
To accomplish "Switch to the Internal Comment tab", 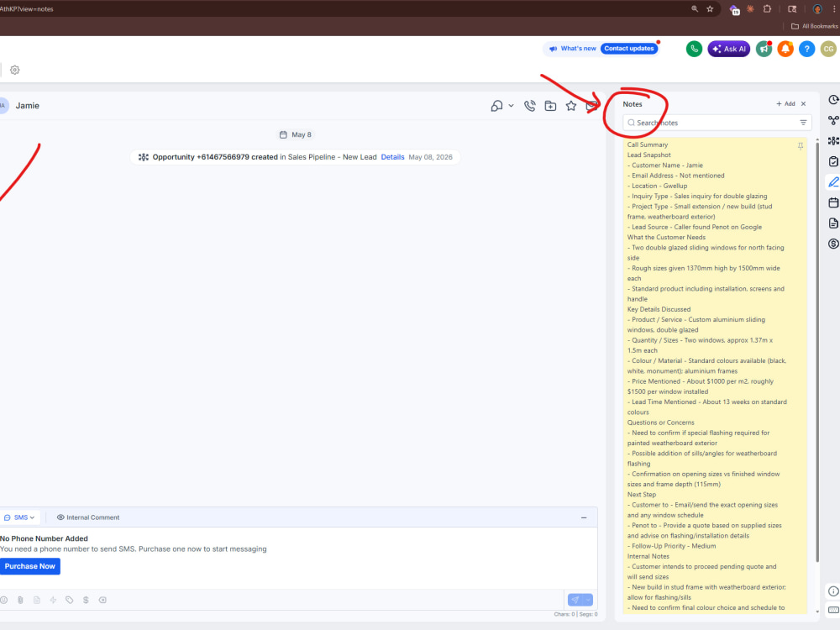I will tap(88, 517).
